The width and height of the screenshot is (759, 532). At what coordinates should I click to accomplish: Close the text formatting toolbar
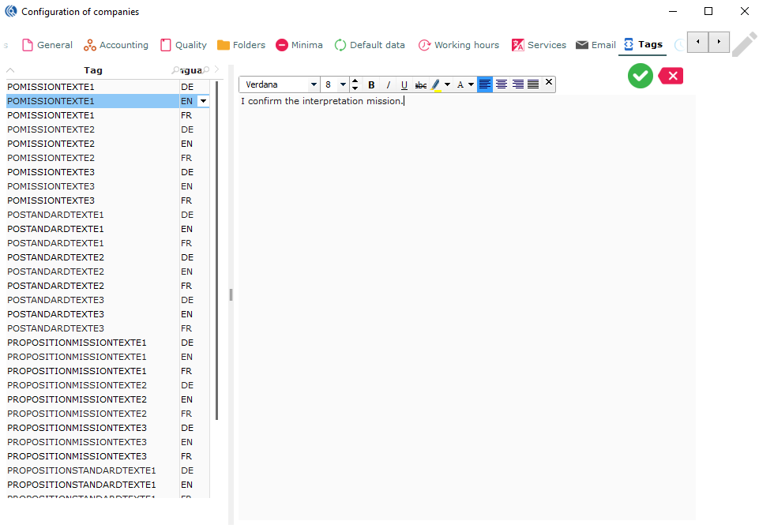point(549,82)
